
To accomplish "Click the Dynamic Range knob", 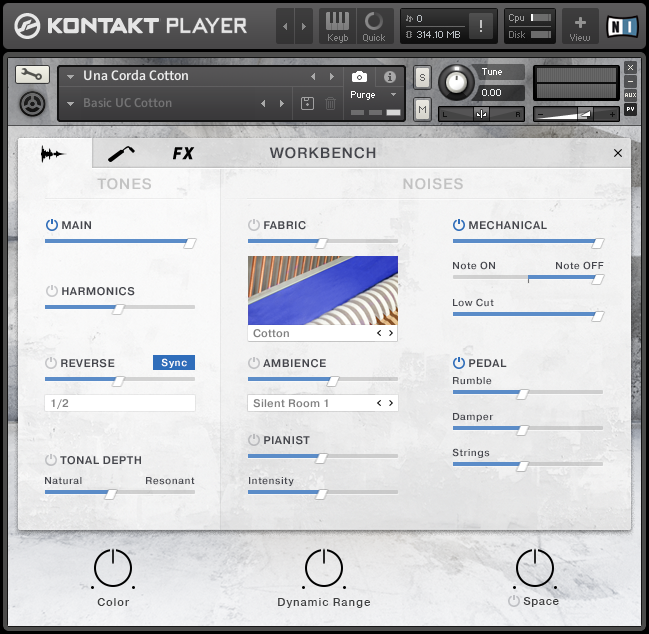I will (x=324, y=568).
